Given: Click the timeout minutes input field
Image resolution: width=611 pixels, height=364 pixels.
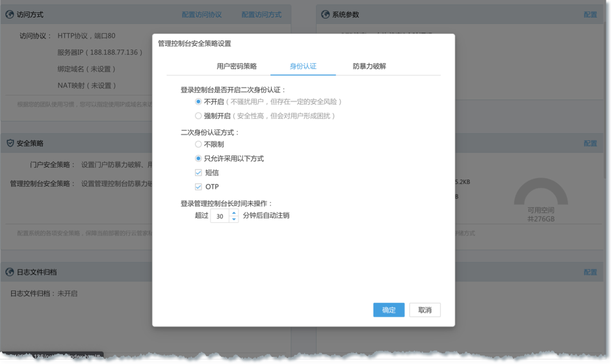Looking at the screenshot, I should (x=220, y=216).
